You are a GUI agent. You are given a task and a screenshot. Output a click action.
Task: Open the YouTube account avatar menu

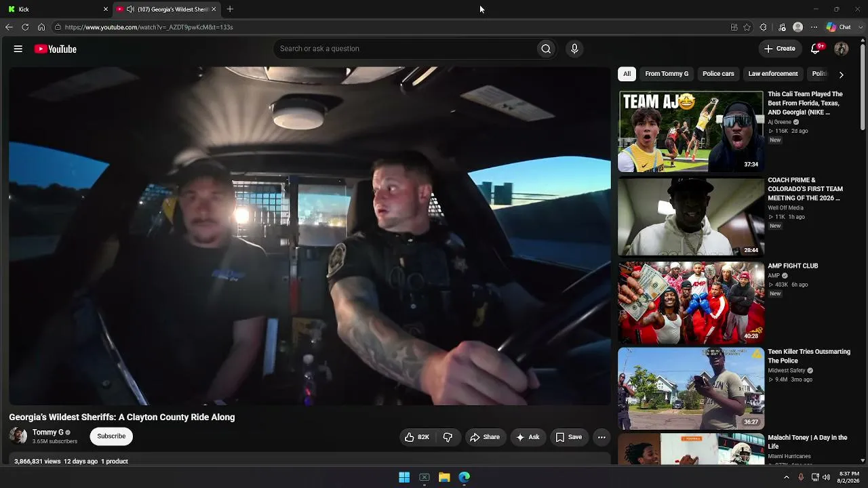tap(842, 49)
